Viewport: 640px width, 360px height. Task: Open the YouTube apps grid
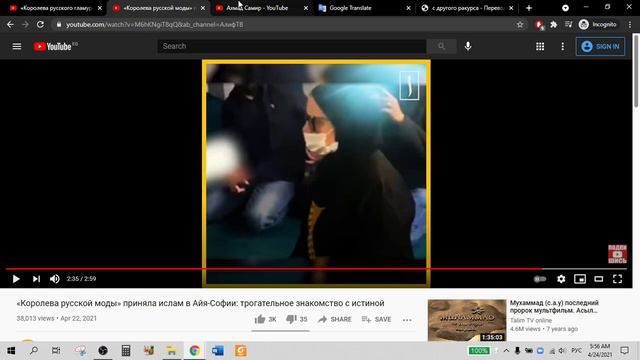coord(540,47)
